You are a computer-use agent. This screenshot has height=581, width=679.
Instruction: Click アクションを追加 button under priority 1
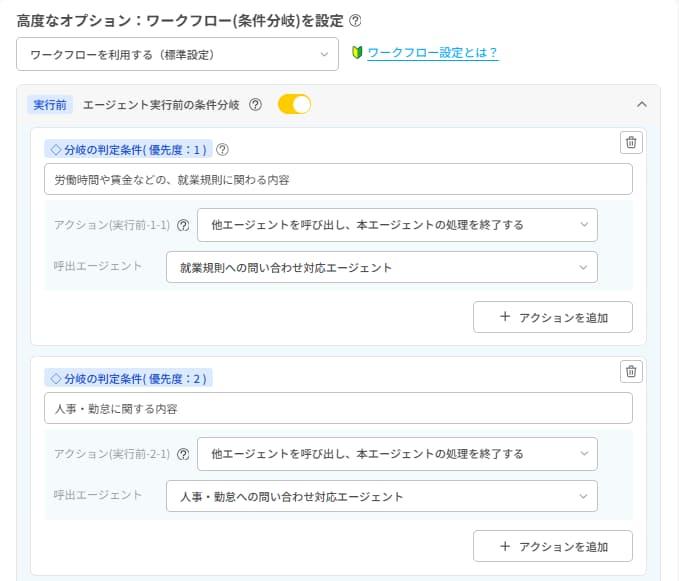[552, 317]
